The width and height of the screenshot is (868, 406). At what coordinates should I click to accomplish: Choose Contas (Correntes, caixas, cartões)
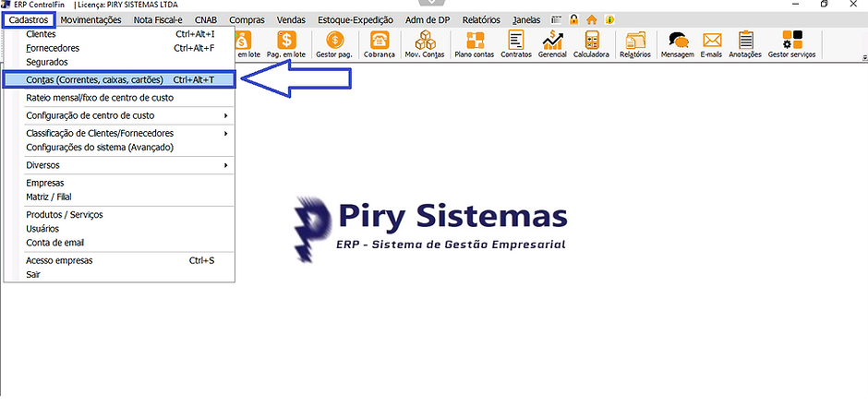click(x=119, y=79)
